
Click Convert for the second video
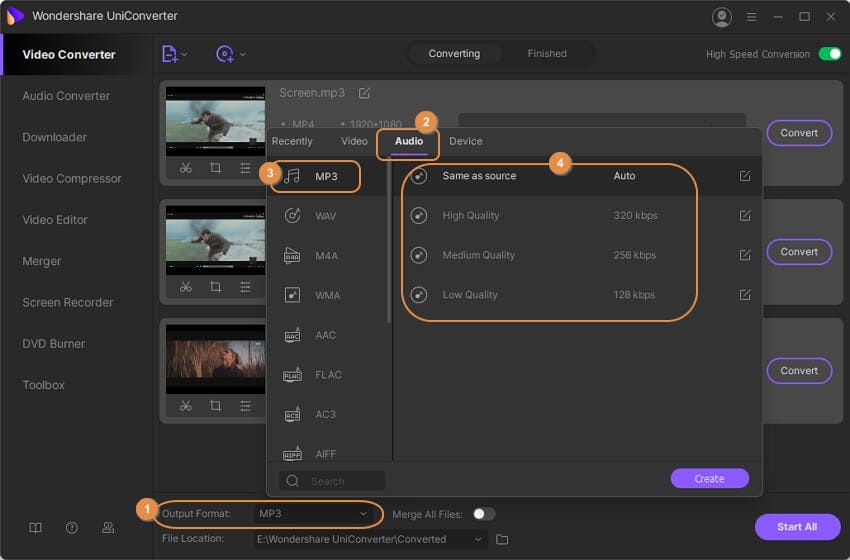click(x=799, y=252)
